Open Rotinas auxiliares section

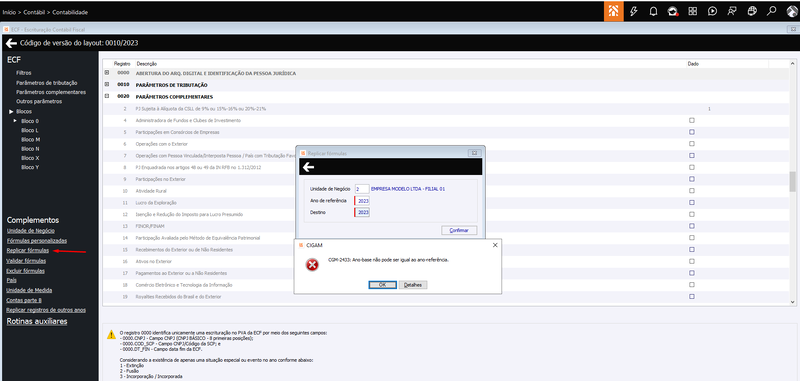click(37, 321)
